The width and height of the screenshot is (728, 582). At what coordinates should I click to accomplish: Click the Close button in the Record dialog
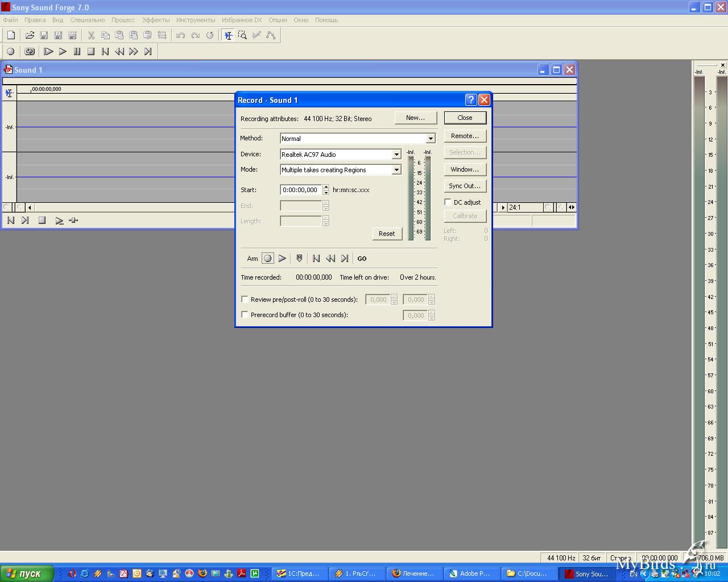point(465,118)
